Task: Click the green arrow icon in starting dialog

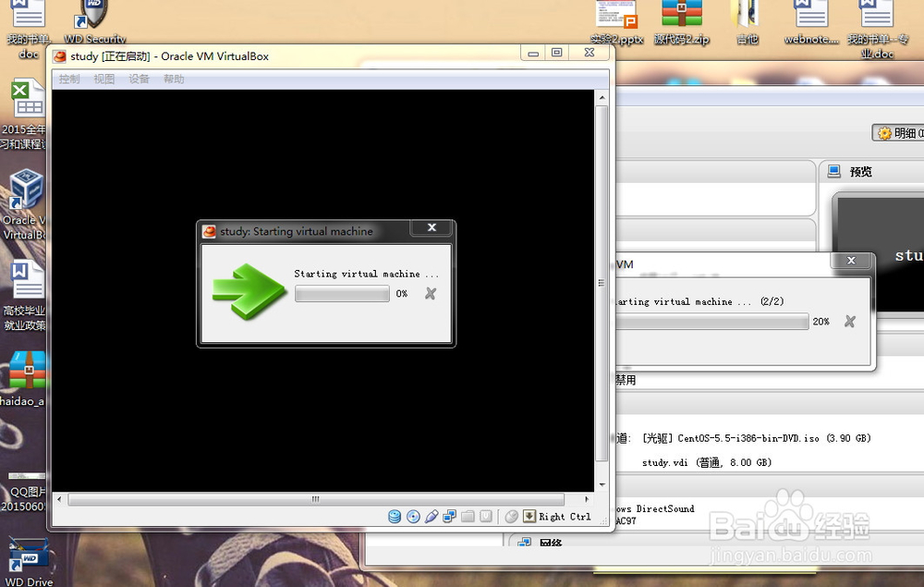Action: point(249,291)
